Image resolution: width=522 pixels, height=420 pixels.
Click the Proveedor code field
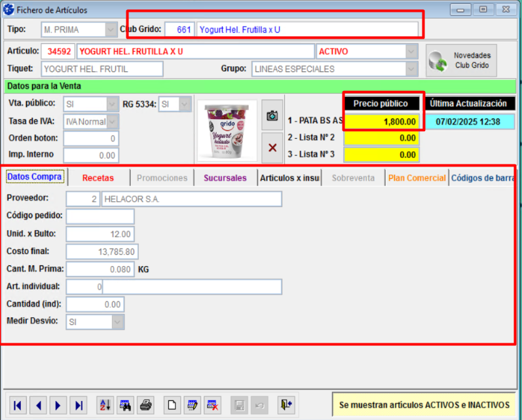[x=83, y=199]
